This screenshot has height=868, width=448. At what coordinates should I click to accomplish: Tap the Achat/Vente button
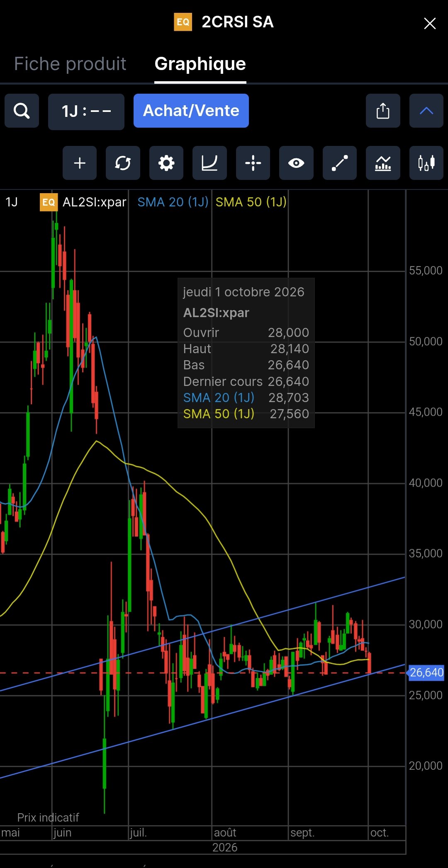[x=191, y=111]
